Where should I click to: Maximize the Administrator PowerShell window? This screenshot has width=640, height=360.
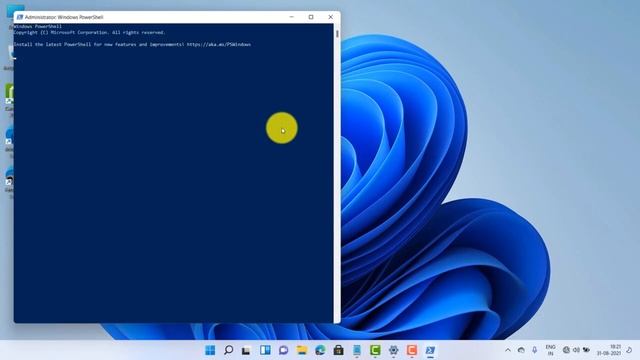[x=311, y=17]
